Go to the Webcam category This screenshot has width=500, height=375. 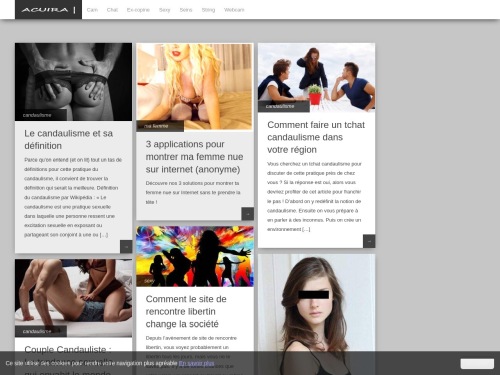pos(234,10)
